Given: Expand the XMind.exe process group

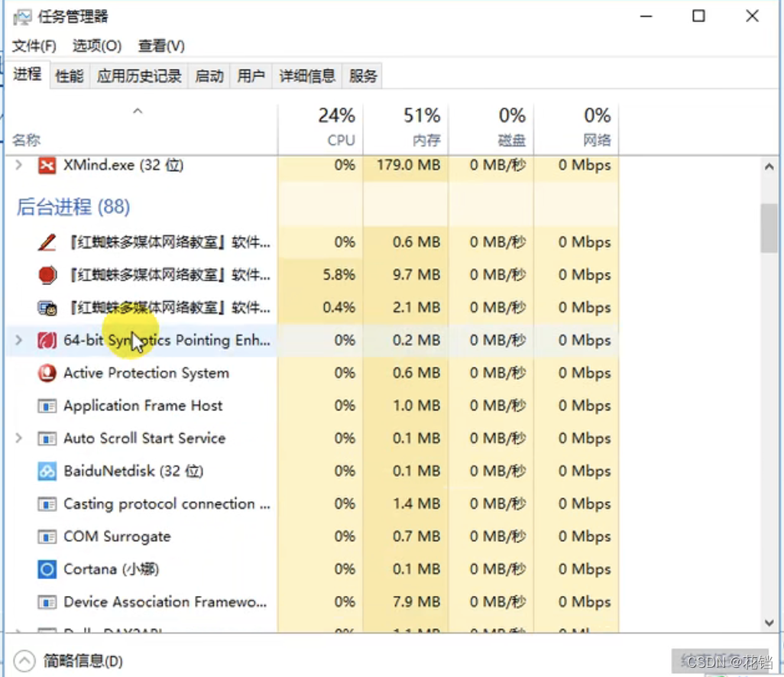Looking at the screenshot, I should pos(18,165).
